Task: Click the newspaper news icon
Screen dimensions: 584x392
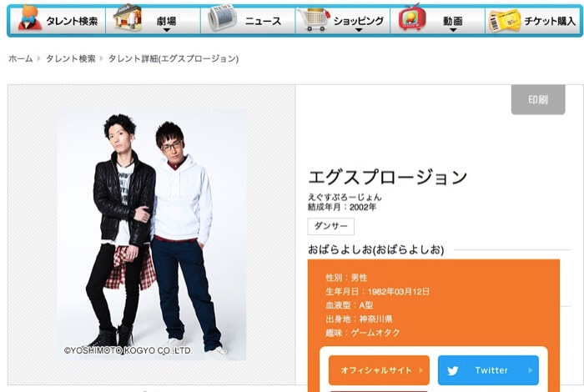Action: (x=223, y=18)
